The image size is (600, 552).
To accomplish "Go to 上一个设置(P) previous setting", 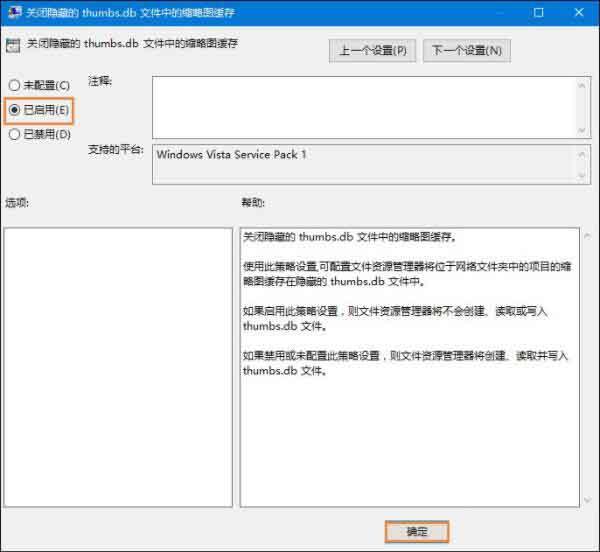I will point(372,50).
